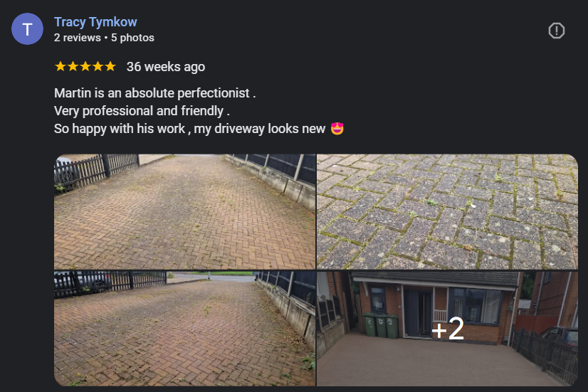Click the second gold rating star
Image resolution: width=588 pixels, height=392 pixels.
tap(73, 67)
